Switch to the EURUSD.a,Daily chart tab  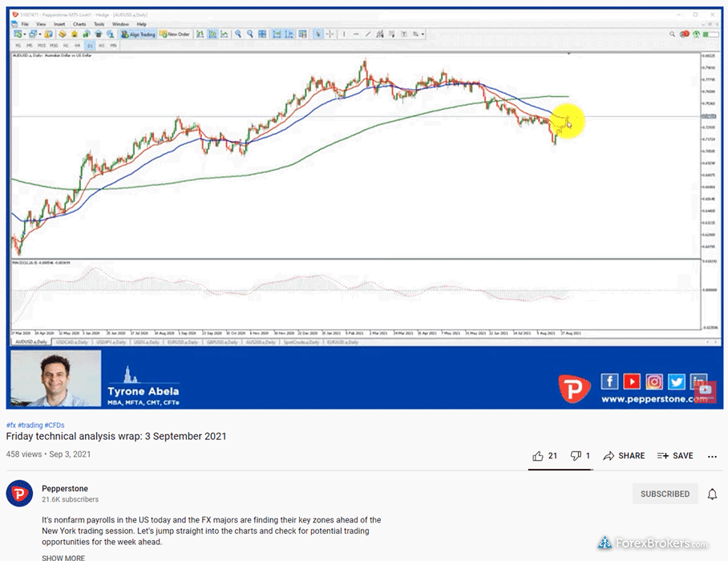(x=183, y=342)
